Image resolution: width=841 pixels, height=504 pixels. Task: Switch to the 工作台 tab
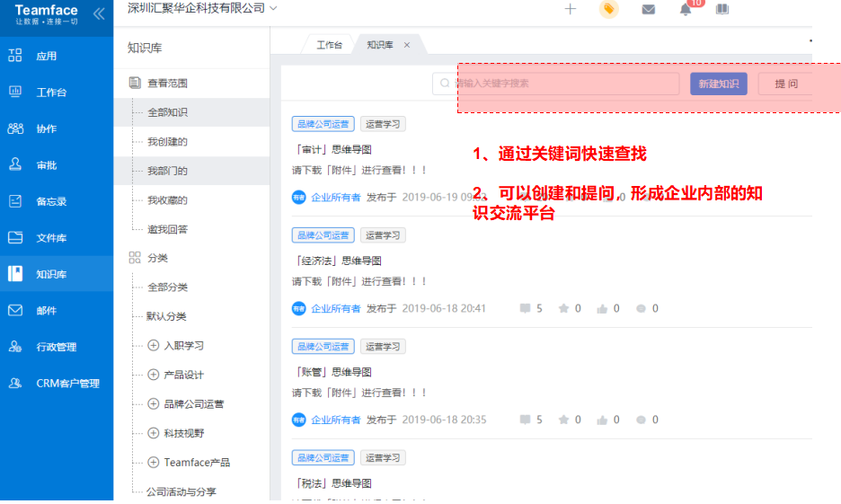(x=329, y=45)
